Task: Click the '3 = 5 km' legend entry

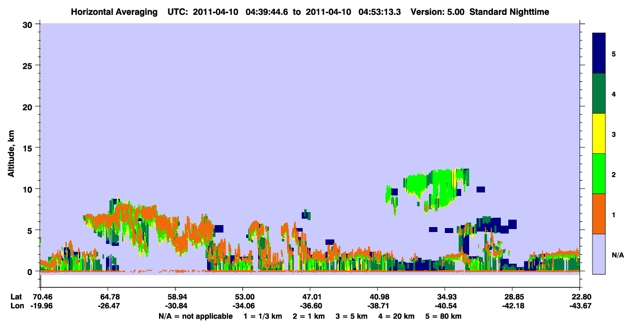Action: 351,316
